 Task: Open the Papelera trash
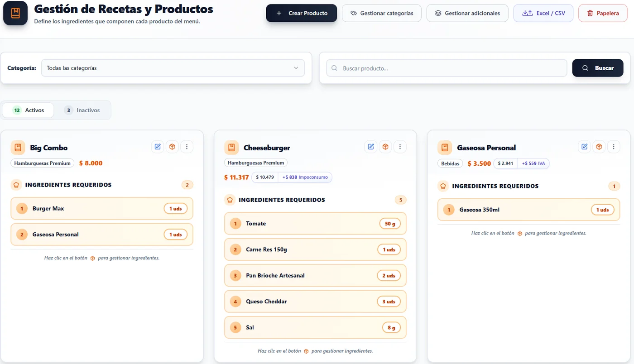[603, 13]
